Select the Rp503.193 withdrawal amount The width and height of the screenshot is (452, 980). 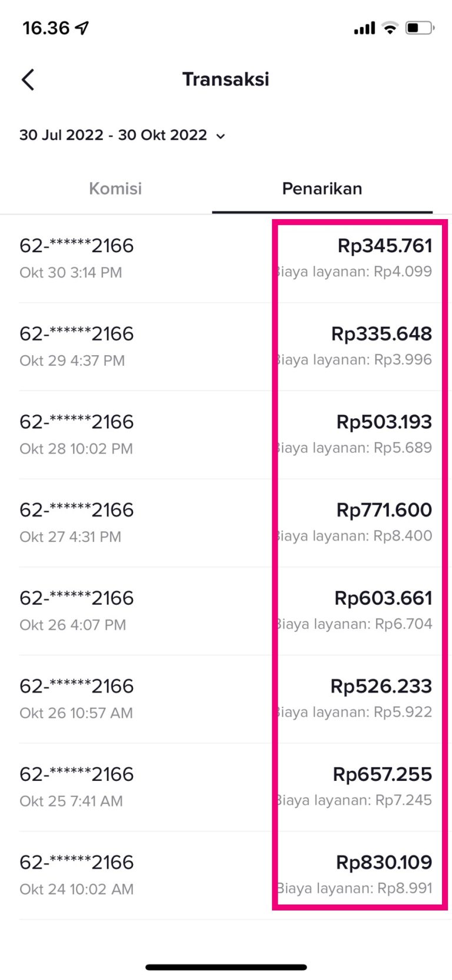click(384, 422)
